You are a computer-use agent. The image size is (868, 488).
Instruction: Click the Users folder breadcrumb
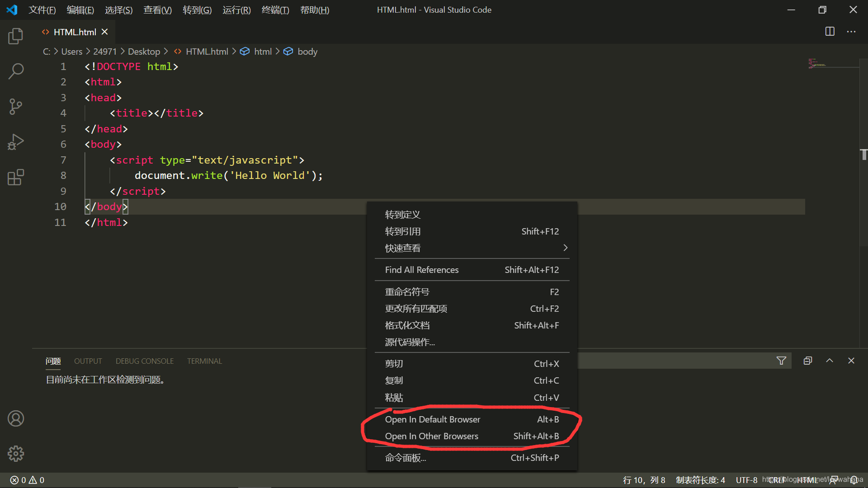pos(72,52)
